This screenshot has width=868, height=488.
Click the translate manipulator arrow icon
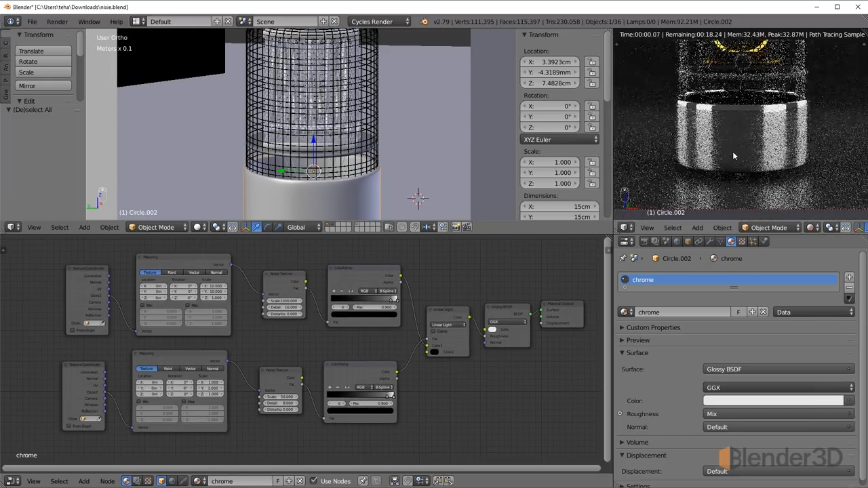coord(256,227)
